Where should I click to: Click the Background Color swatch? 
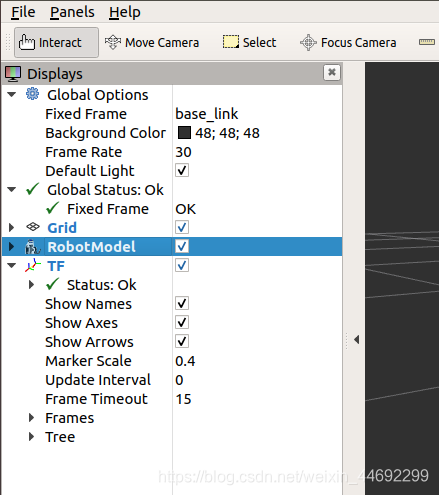click(184, 133)
